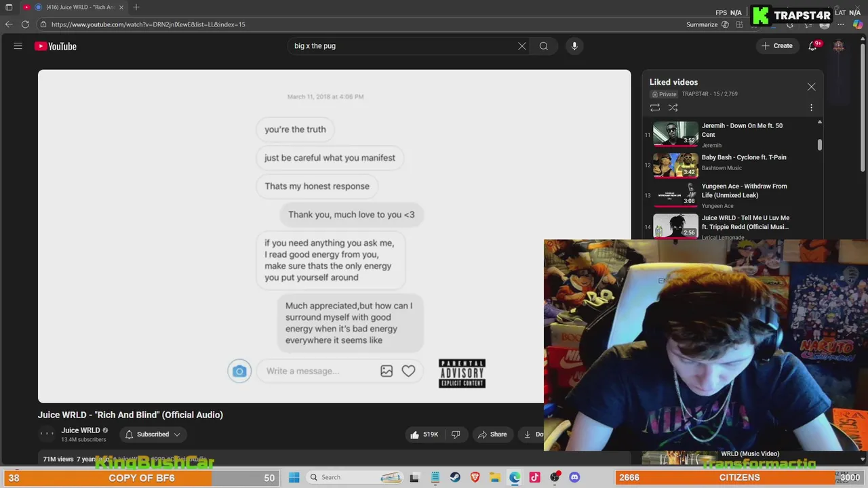
Task: Share the Rich And Blind video
Action: 492,434
